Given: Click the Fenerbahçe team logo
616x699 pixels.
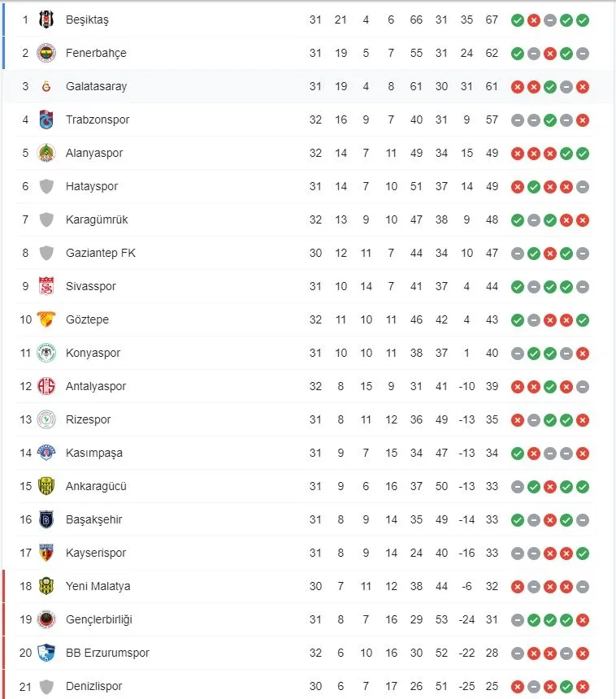Looking at the screenshot, I should point(46,53).
